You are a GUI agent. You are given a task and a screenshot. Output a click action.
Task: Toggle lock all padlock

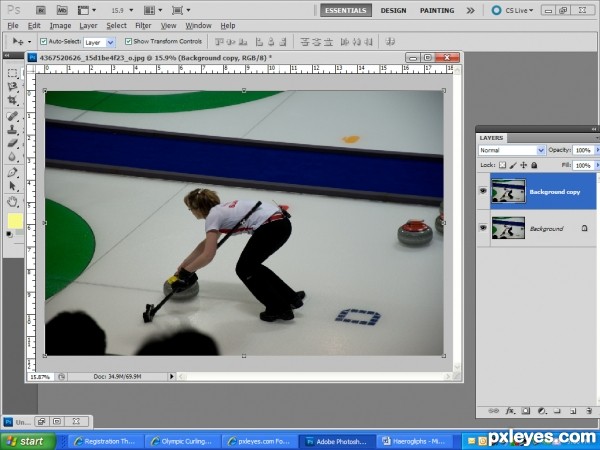click(534, 165)
